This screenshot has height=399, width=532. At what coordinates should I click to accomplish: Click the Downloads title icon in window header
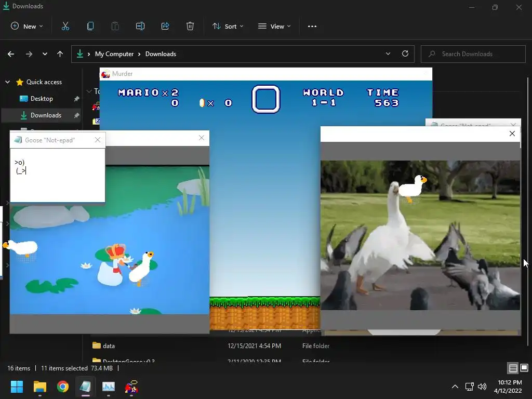point(6,6)
